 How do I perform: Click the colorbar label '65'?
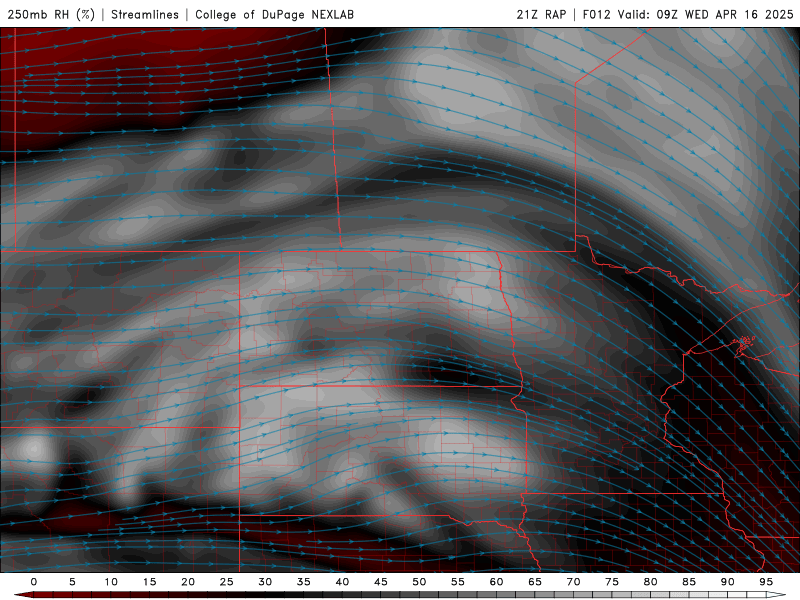(x=535, y=582)
